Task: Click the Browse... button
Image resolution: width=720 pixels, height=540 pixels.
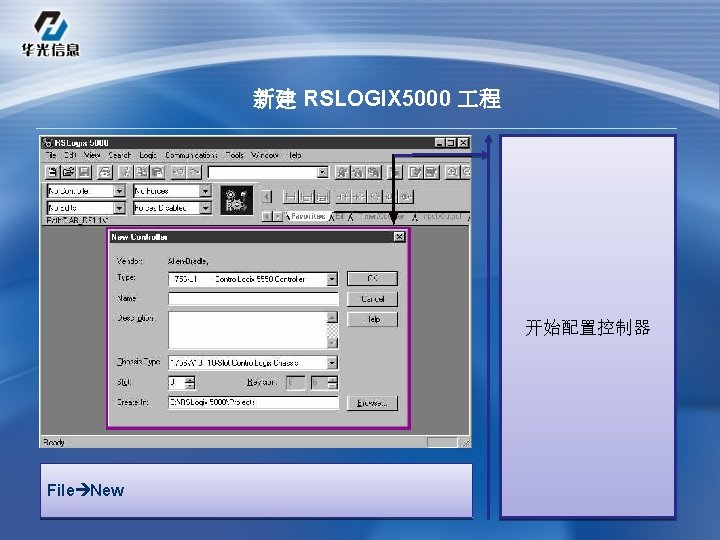Action: 372,403
